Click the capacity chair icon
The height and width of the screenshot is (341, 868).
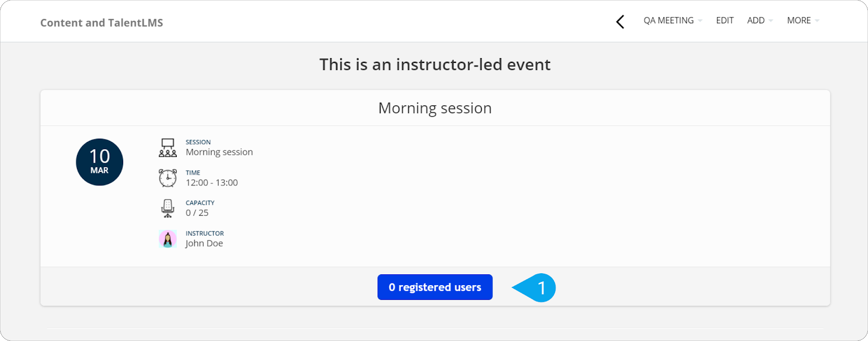click(168, 208)
